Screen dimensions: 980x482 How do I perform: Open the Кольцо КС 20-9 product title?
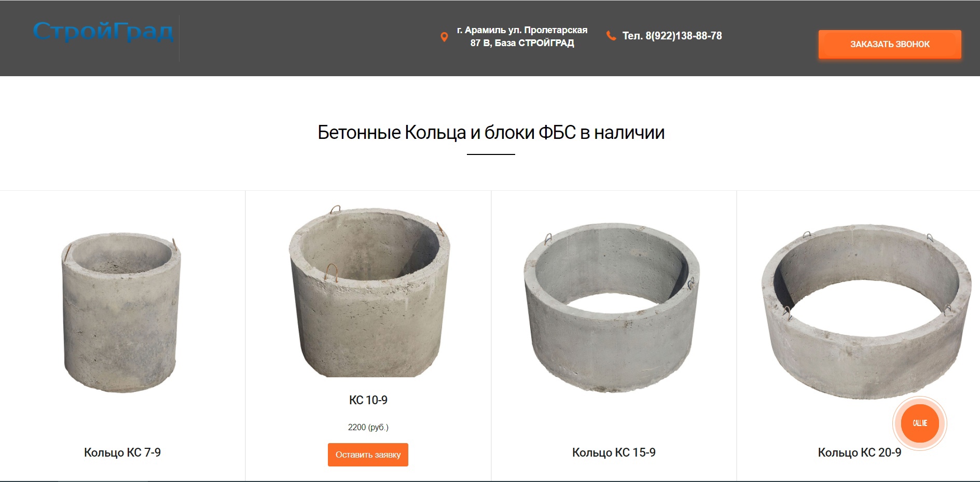point(860,452)
